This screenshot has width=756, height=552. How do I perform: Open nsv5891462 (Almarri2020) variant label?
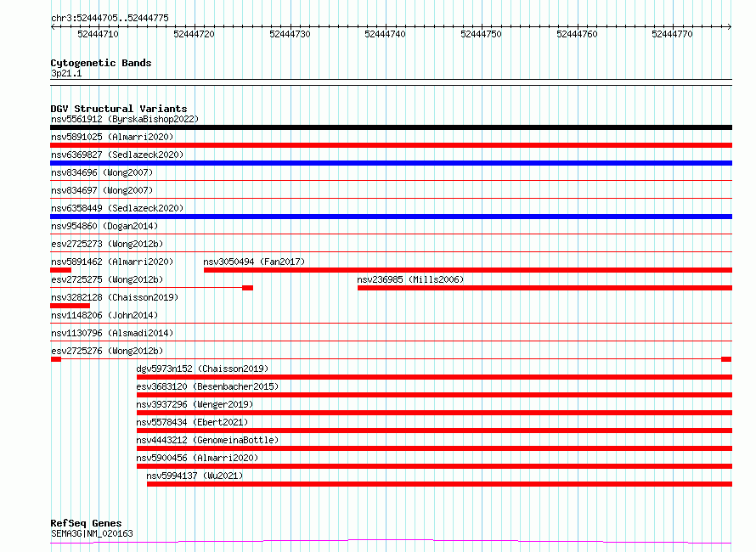pyautogui.click(x=112, y=262)
